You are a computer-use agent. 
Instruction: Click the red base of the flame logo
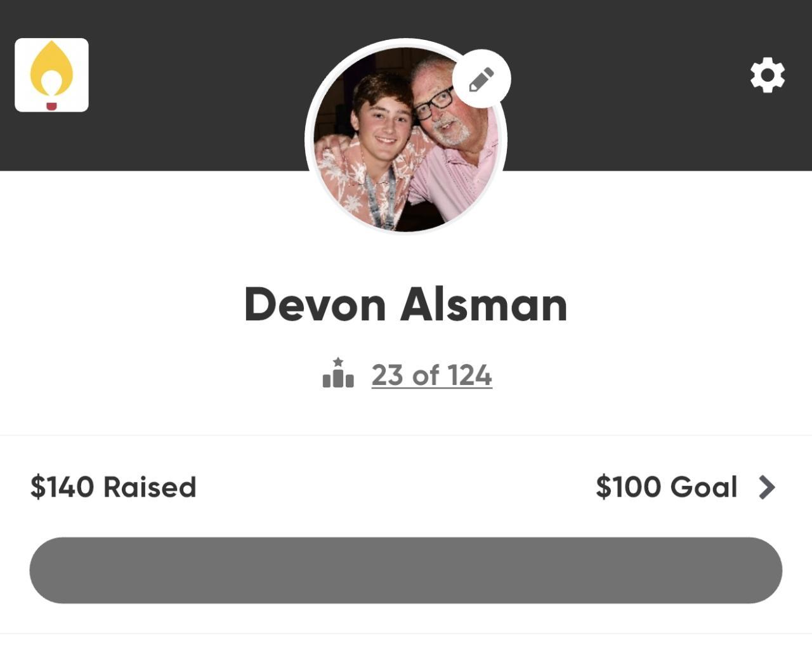tap(51, 105)
